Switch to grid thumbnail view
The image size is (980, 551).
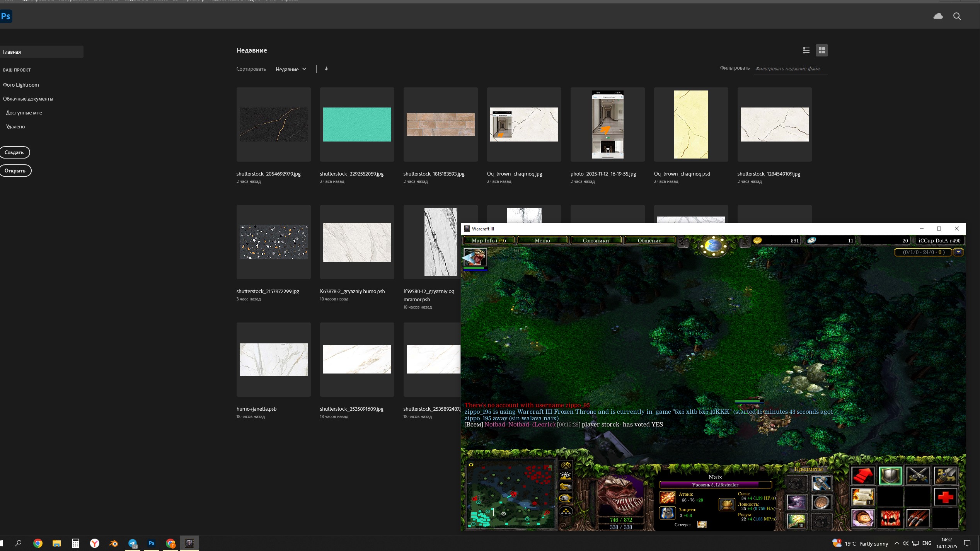[x=821, y=50]
